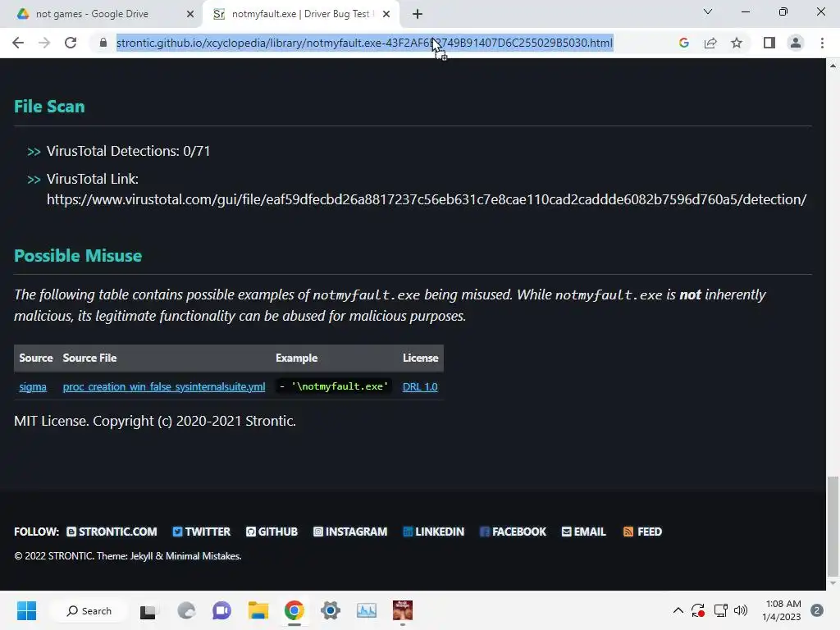The width and height of the screenshot is (840, 630).
Task: Click the scrollbar down arrow
Action: coord(833,583)
